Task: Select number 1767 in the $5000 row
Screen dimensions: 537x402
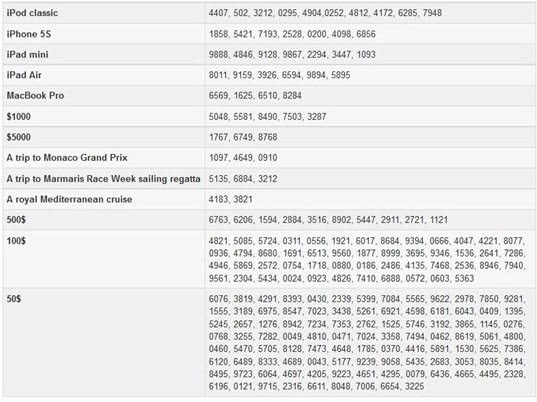Action: tap(218, 137)
